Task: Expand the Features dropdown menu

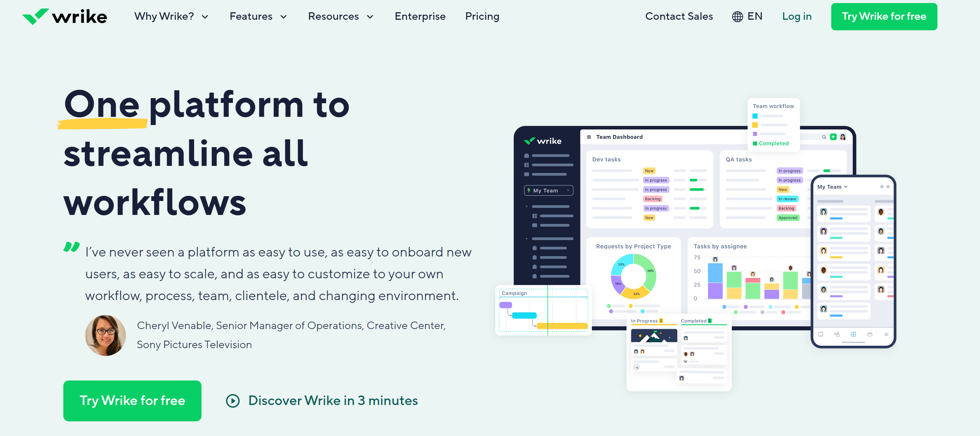Action: 258,16
